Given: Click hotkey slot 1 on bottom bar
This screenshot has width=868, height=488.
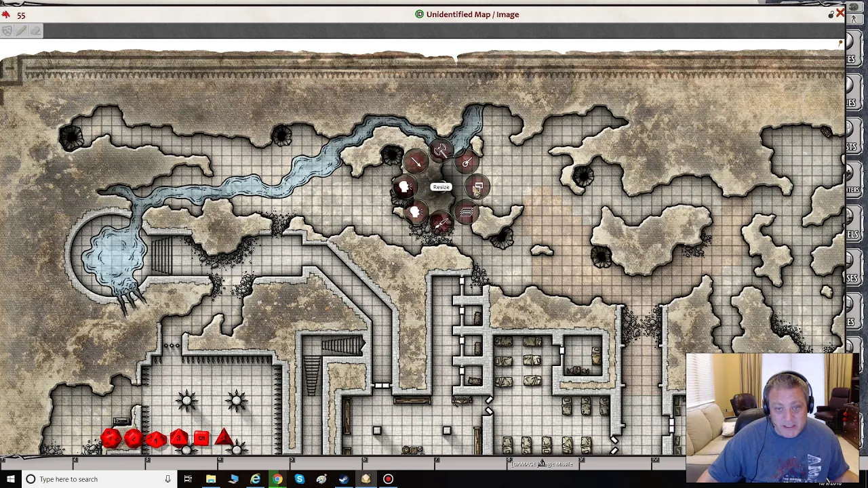Looking at the screenshot, I should [x=36, y=464].
